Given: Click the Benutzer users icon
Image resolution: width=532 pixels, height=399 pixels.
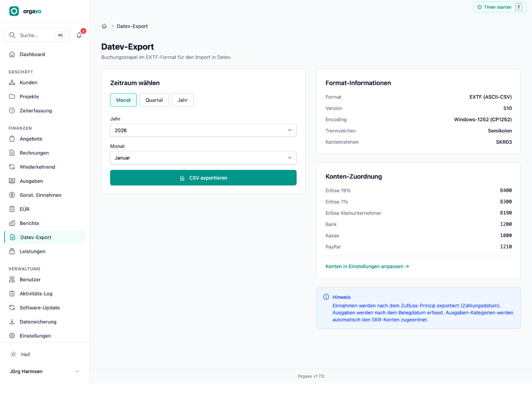Looking at the screenshot, I should [12, 280].
